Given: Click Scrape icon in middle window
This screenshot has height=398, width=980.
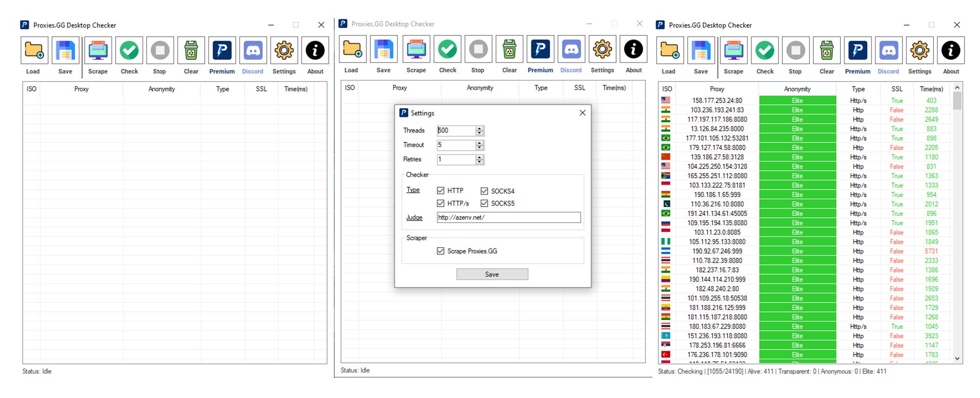Looking at the screenshot, I should pos(416,49).
